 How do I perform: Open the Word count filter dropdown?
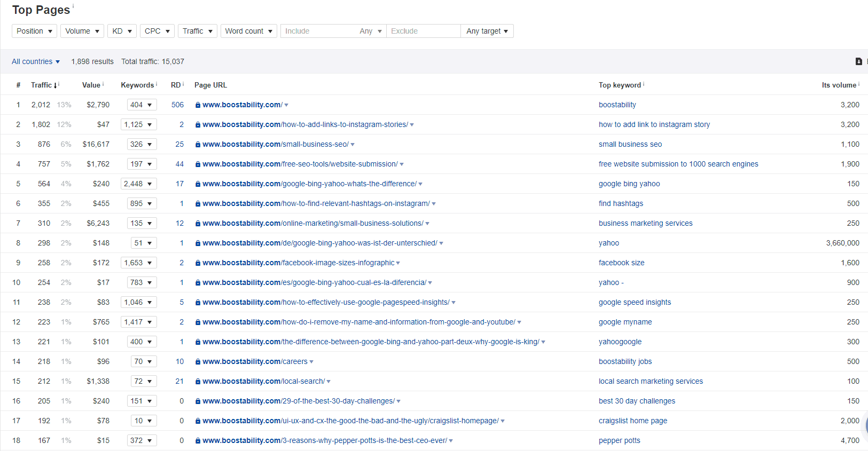[x=248, y=31]
